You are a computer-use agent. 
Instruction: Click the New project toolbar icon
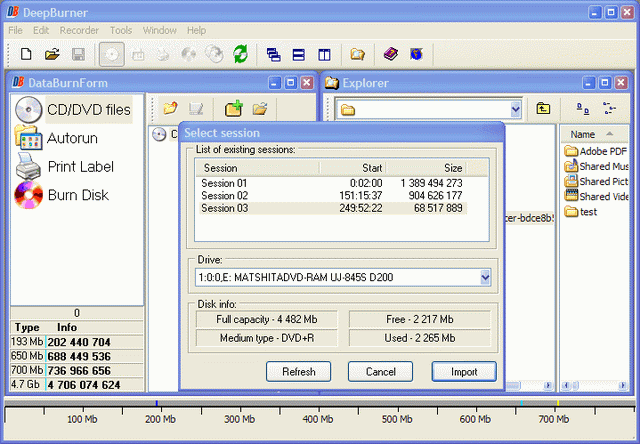point(26,54)
